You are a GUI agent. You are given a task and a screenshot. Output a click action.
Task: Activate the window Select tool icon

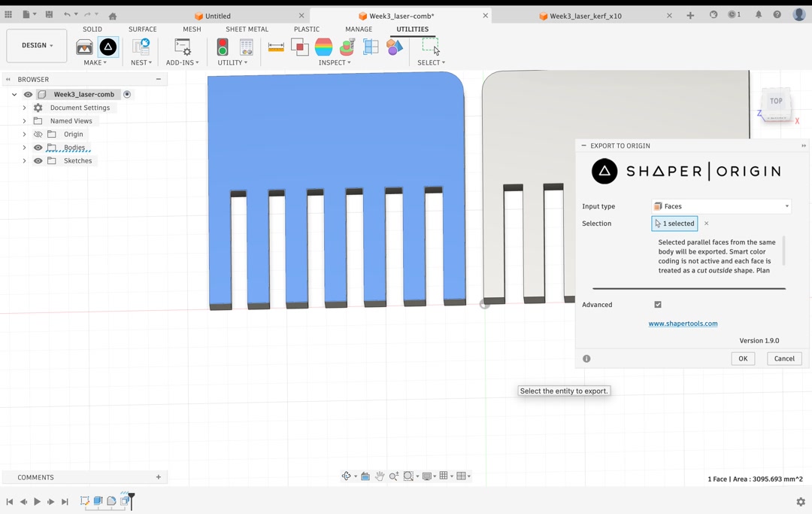click(430, 47)
